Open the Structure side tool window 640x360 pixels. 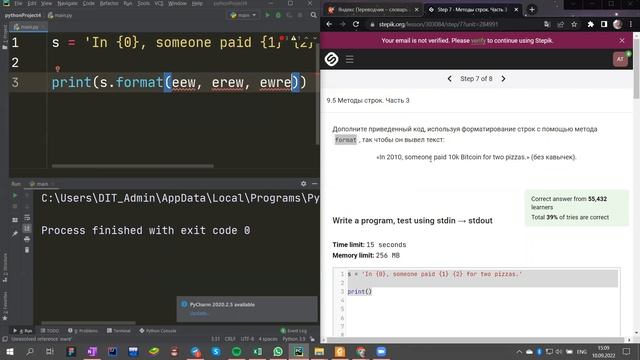(5, 269)
